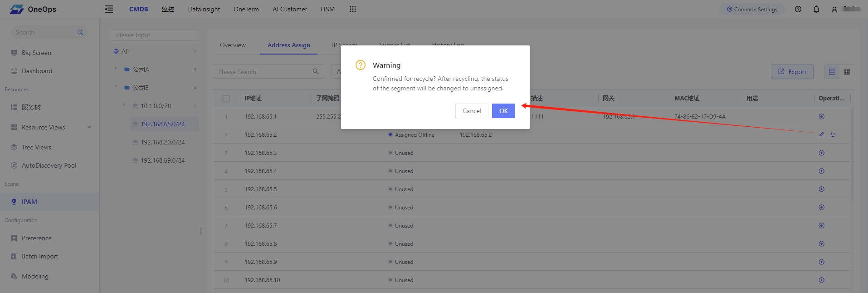Collapse the sidebar menu icon
The image size is (868, 293).
(x=109, y=9)
